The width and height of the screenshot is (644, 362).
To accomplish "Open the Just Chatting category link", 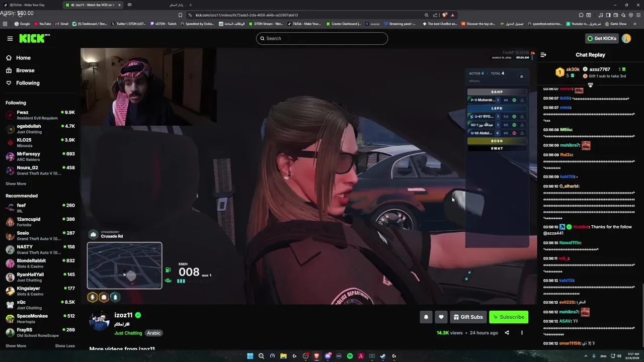I will [x=128, y=333].
